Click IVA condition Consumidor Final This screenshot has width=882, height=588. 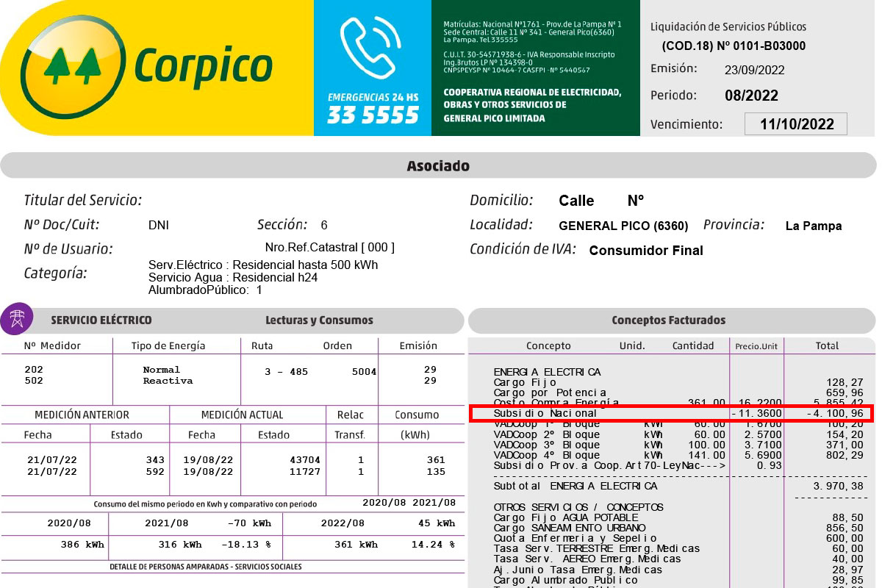click(646, 251)
